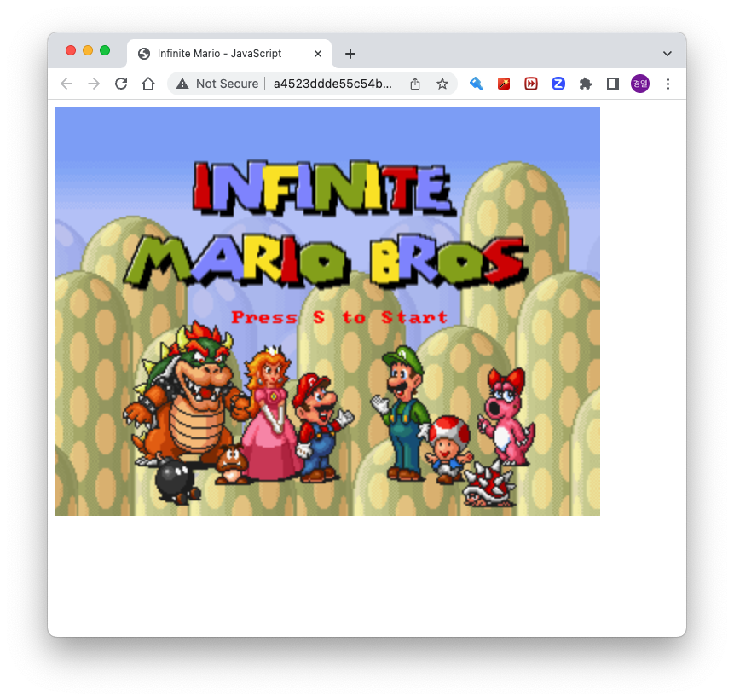734x700 pixels.
Task: Close the Infinite Mario tab
Action: click(x=318, y=54)
